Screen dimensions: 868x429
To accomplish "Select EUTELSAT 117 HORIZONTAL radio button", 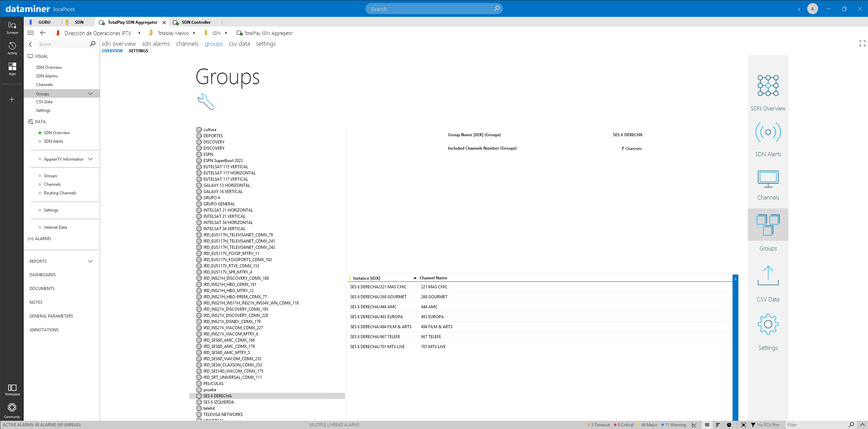I will click(x=199, y=173).
